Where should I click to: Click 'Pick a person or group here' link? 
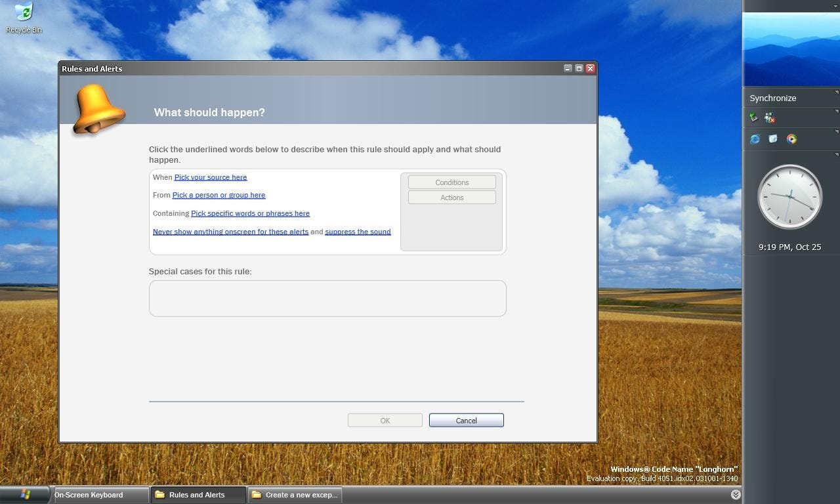tap(219, 195)
